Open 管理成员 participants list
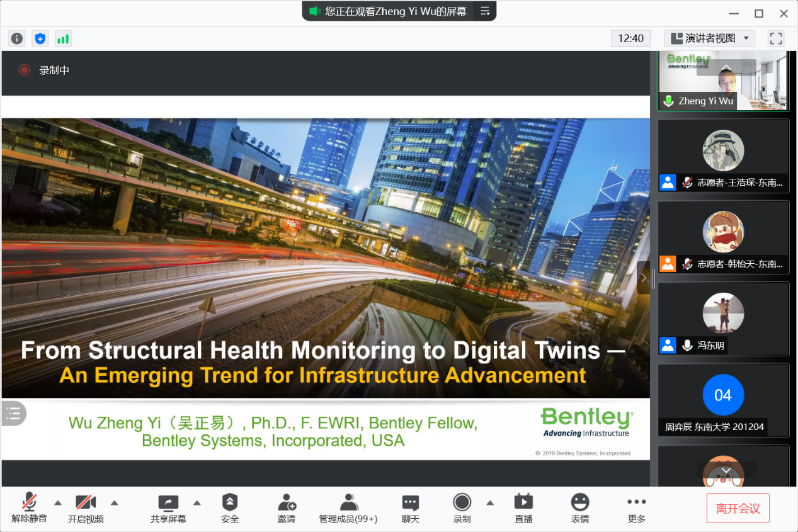Screen dimensions: 798x532 348,508
